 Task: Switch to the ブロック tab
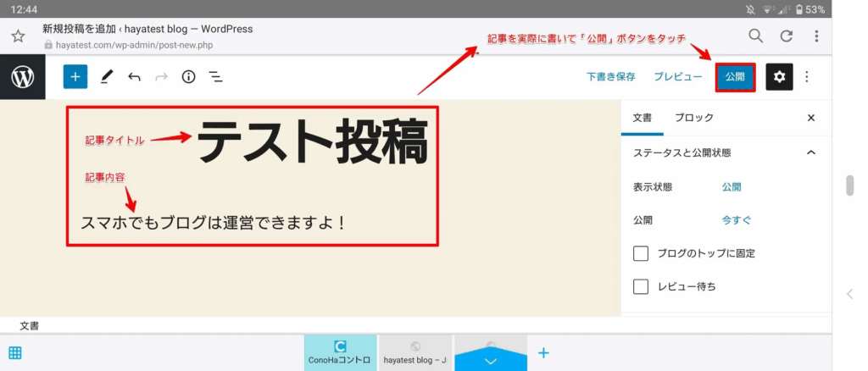693,119
